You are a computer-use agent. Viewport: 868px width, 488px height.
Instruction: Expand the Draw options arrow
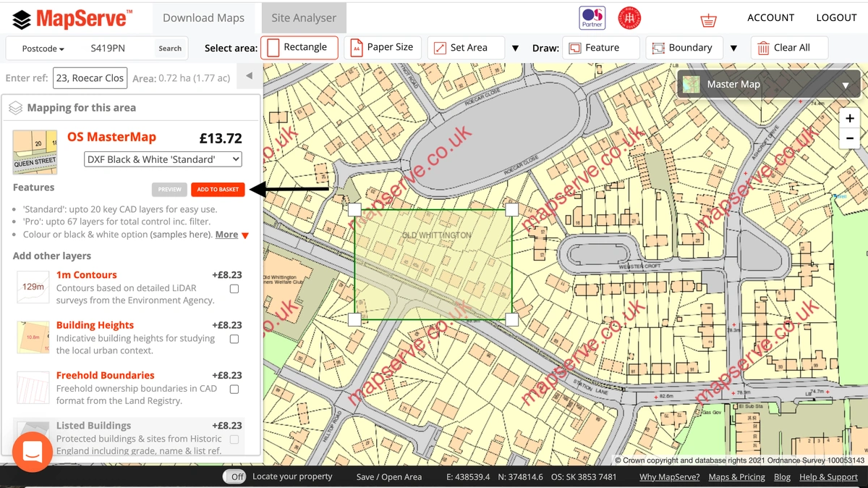coord(733,49)
